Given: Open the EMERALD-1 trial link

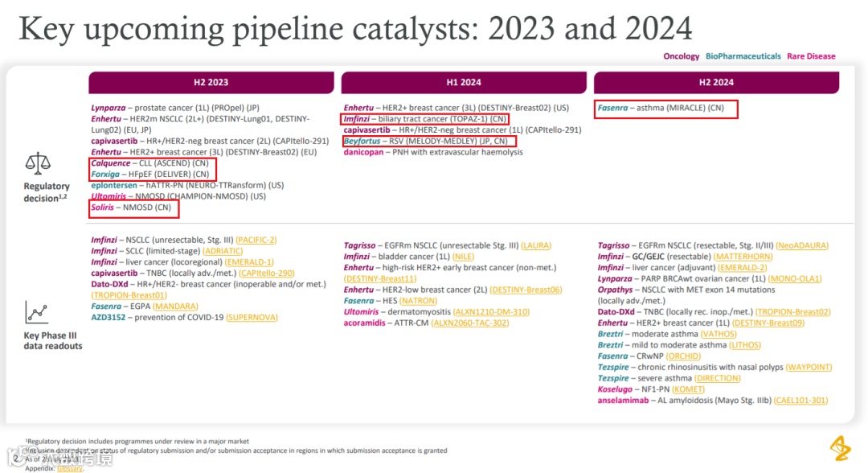Looking at the screenshot, I should [x=249, y=262].
